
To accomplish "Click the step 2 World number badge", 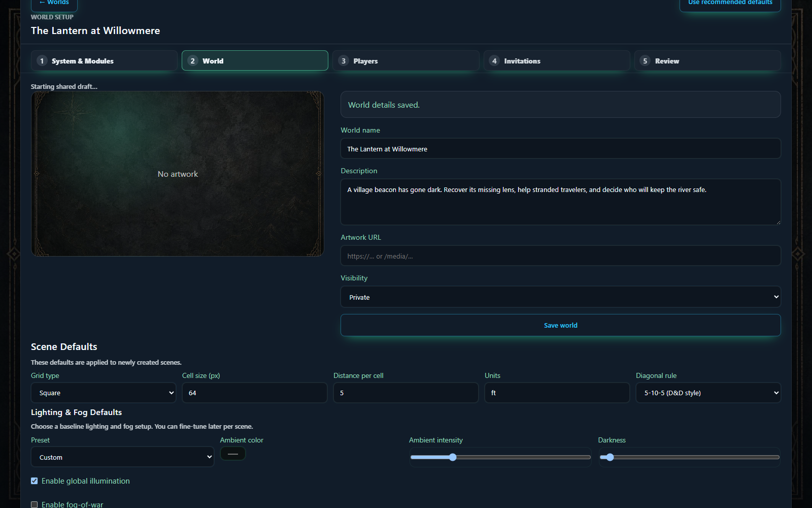I will 192,61.
